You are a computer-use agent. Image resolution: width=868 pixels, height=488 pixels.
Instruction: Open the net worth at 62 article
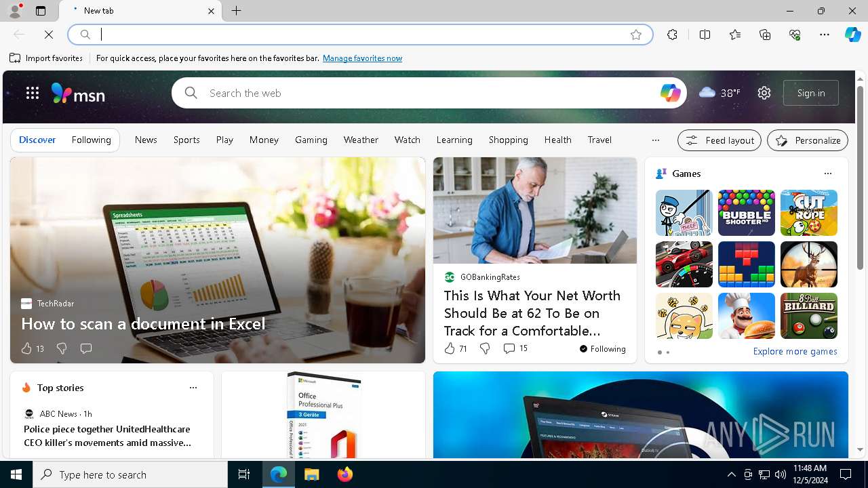[x=532, y=313]
